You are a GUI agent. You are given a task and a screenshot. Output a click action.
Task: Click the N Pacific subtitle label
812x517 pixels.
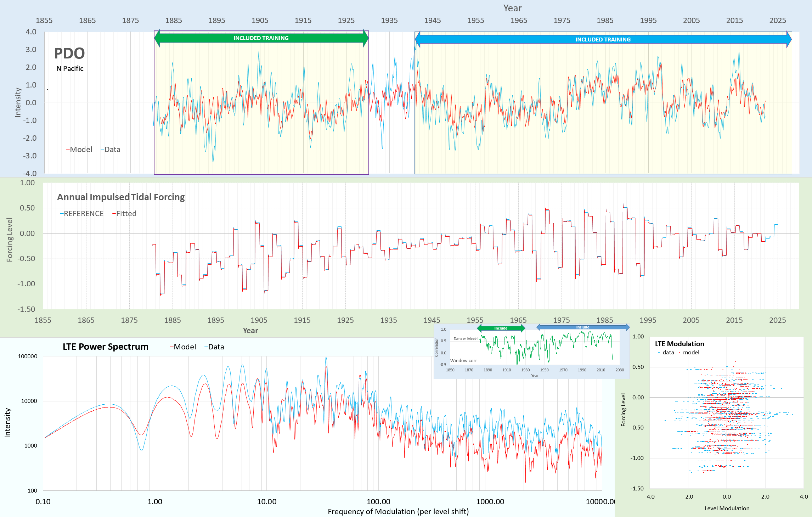click(70, 68)
